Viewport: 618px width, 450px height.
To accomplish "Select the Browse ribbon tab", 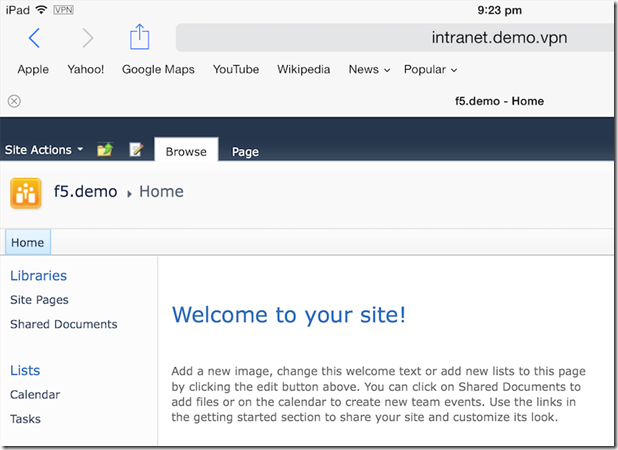I will [x=186, y=150].
